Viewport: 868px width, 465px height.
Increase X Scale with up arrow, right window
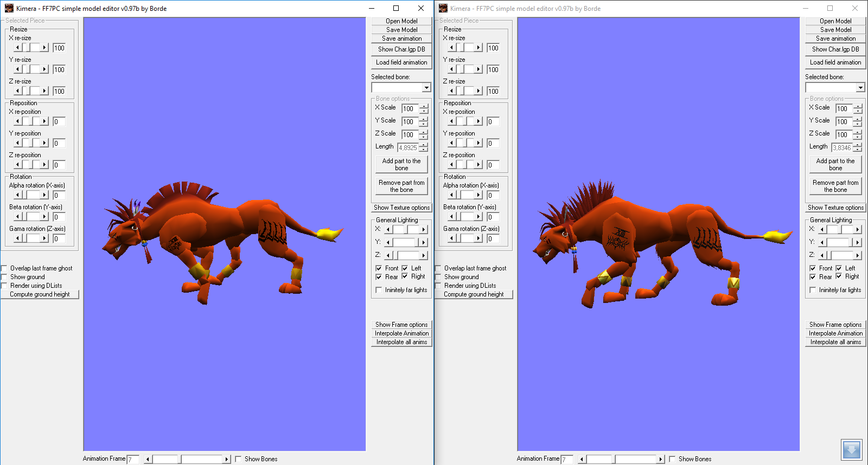click(858, 106)
